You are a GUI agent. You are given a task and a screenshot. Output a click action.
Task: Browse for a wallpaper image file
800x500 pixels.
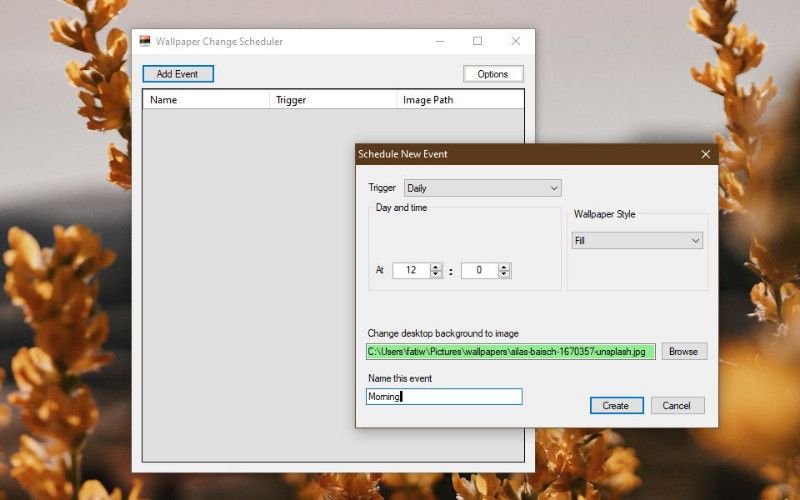click(x=684, y=351)
